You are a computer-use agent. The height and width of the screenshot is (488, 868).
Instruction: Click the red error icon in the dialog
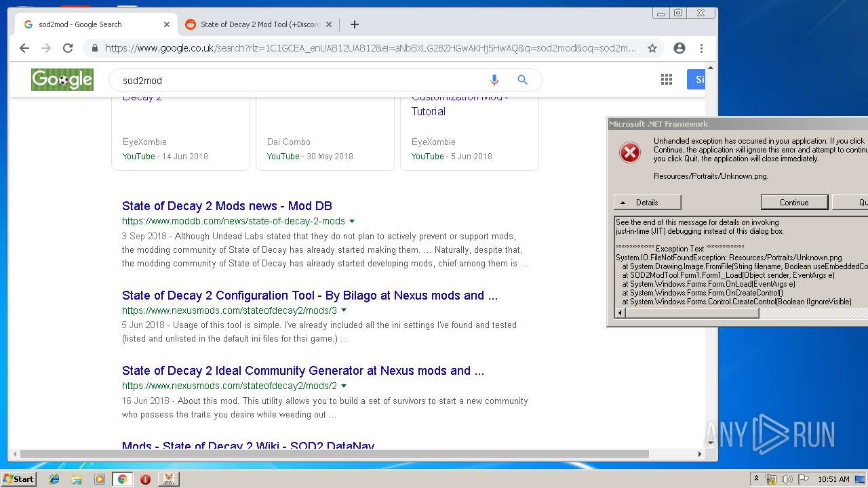[630, 152]
